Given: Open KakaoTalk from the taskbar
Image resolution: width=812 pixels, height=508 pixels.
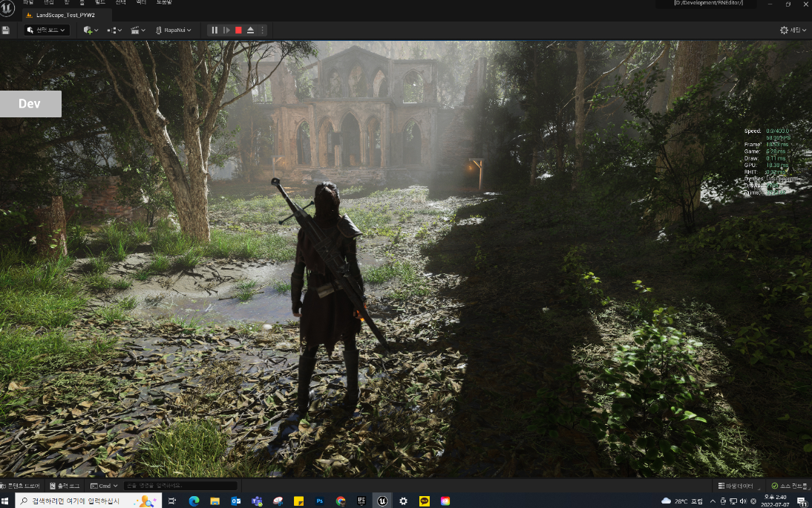Looking at the screenshot, I should click(424, 501).
